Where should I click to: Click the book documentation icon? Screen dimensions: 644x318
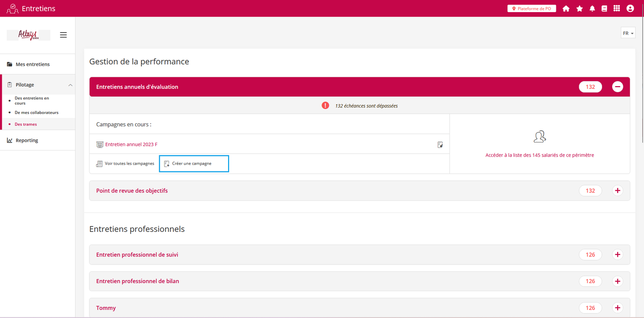pos(604,8)
